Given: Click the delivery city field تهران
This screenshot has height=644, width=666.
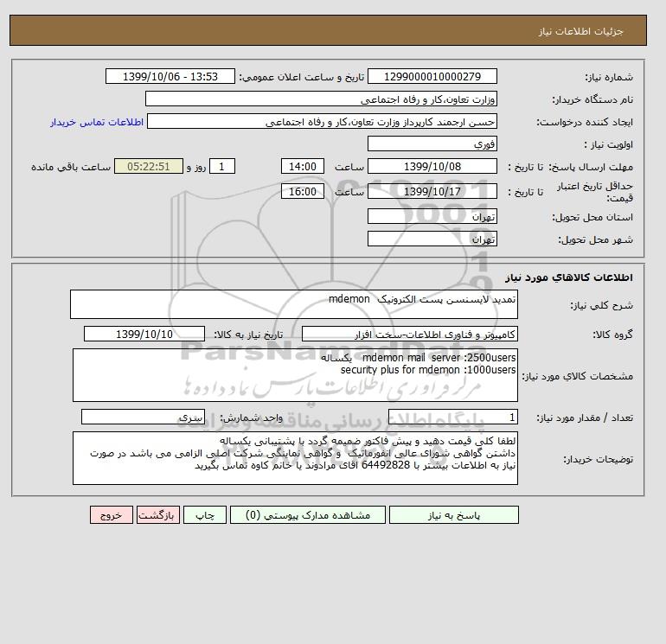Looking at the screenshot, I should 432,239.
